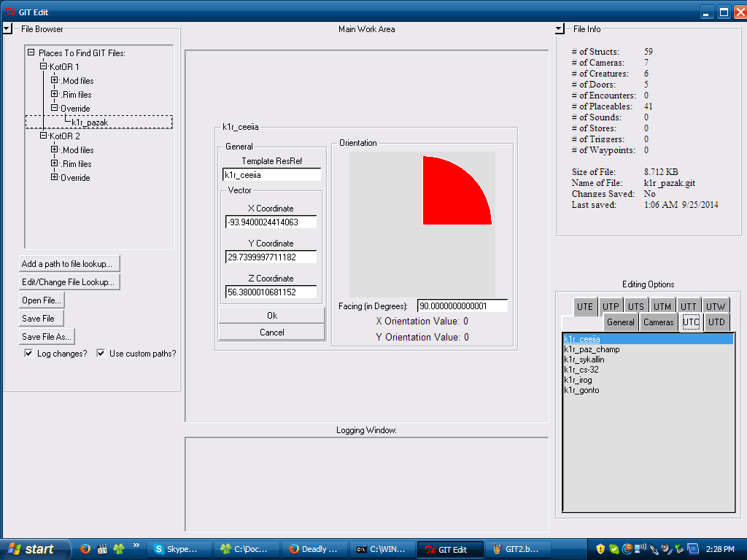Select the UTC tab
The width and height of the screenshot is (747, 560).
click(x=691, y=322)
